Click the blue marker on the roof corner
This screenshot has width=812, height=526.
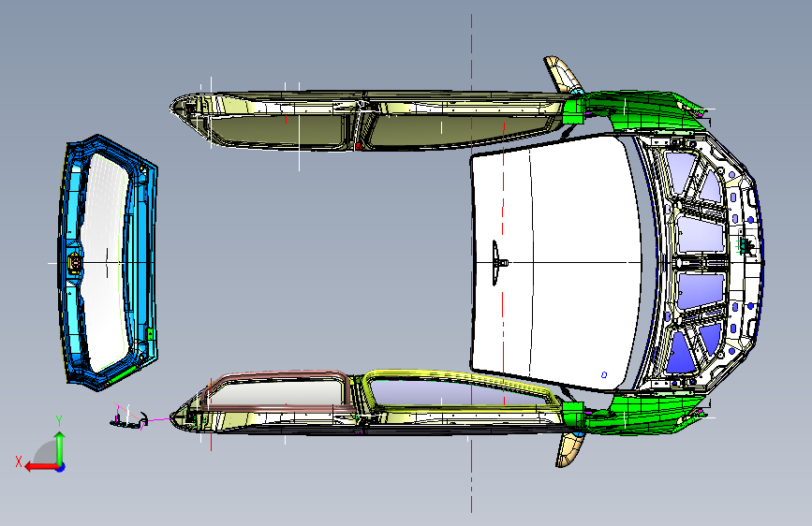point(604,374)
